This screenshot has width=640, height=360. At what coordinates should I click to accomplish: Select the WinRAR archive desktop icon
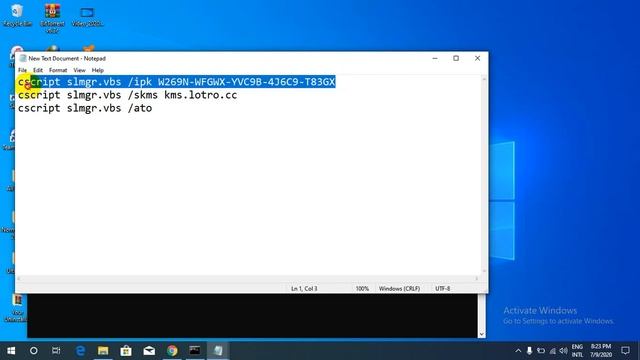(52, 17)
